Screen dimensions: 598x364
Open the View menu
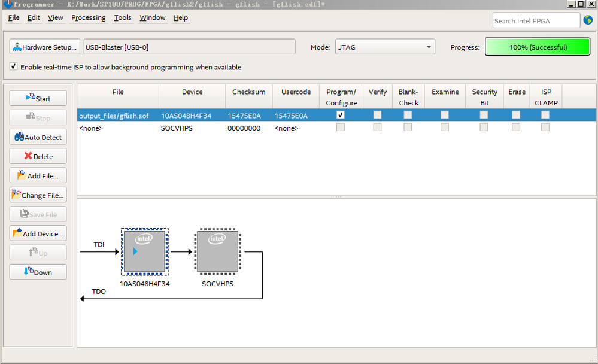click(x=55, y=17)
